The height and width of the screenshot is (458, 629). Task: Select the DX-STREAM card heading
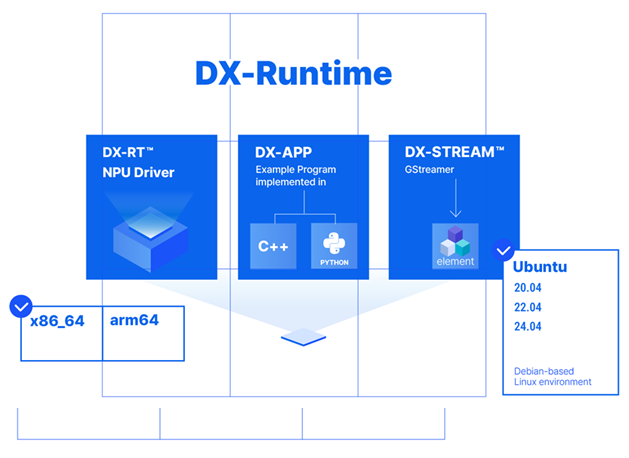454,152
